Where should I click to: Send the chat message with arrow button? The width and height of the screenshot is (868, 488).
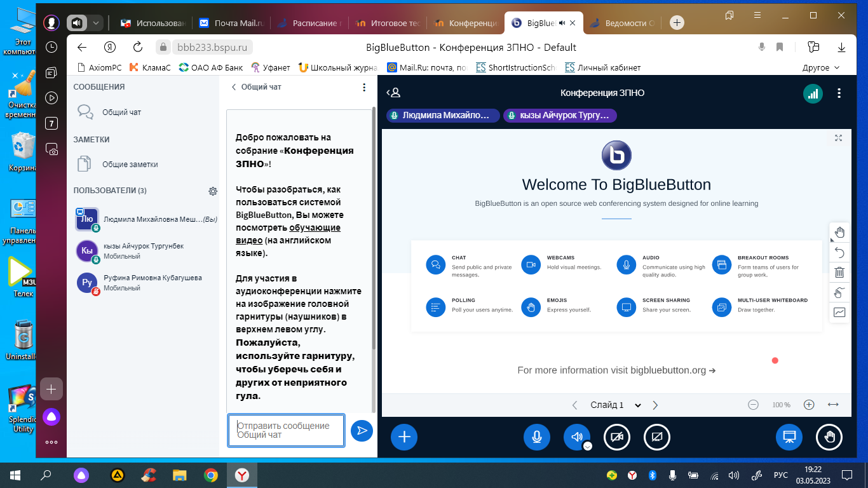(x=362, y=431)
